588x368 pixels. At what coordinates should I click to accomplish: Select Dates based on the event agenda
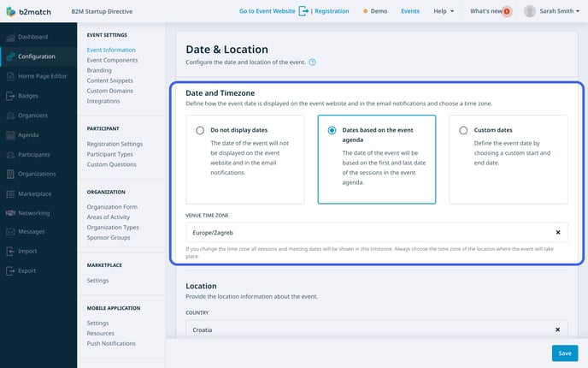click(332, 130)
